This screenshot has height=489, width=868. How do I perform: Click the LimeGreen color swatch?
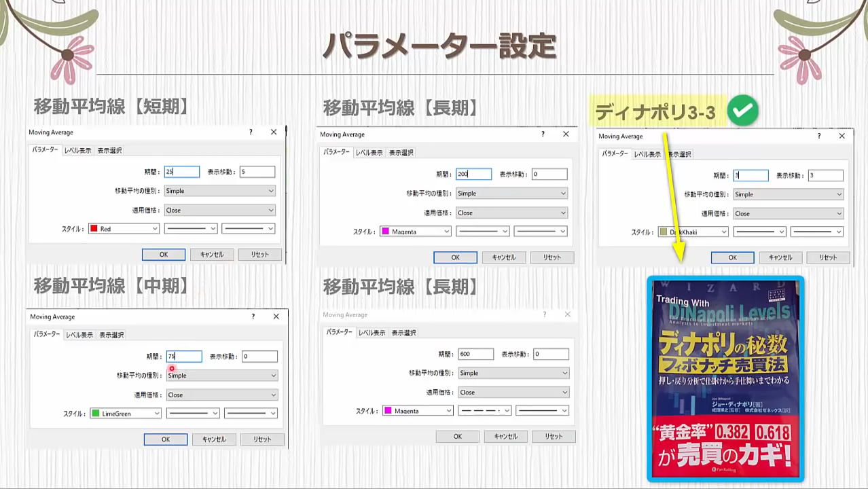[x=96, y=414]
